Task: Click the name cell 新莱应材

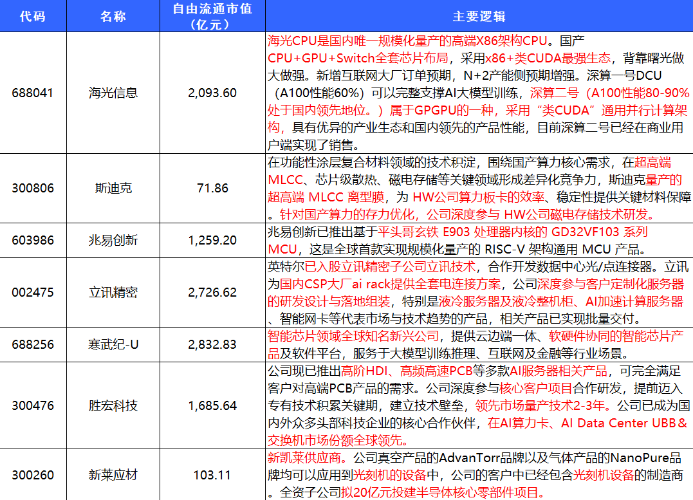Action: pos(113,475)
